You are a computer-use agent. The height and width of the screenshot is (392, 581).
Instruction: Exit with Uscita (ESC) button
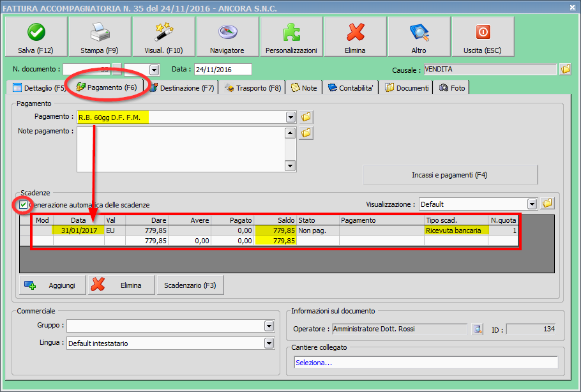tap(483, 36)
